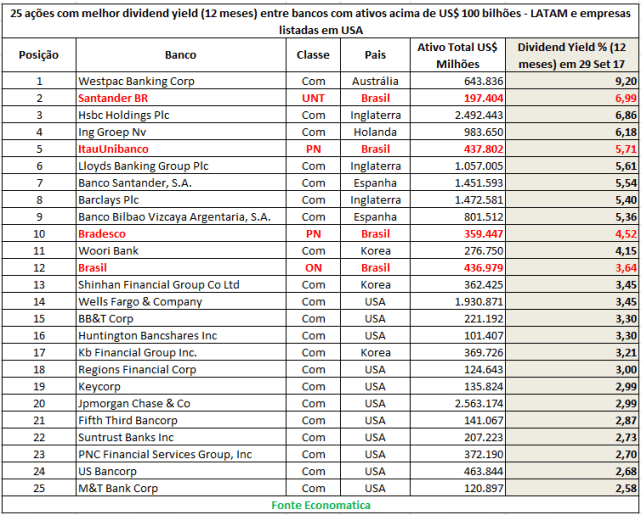Click the green 'Fonte Economatica' footer
The height and width of the screenshot is (516, 643).
[x=321, y=505]
